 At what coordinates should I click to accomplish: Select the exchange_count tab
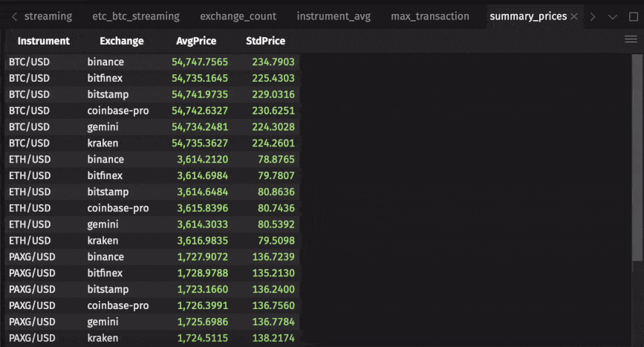tap(238, 16)
